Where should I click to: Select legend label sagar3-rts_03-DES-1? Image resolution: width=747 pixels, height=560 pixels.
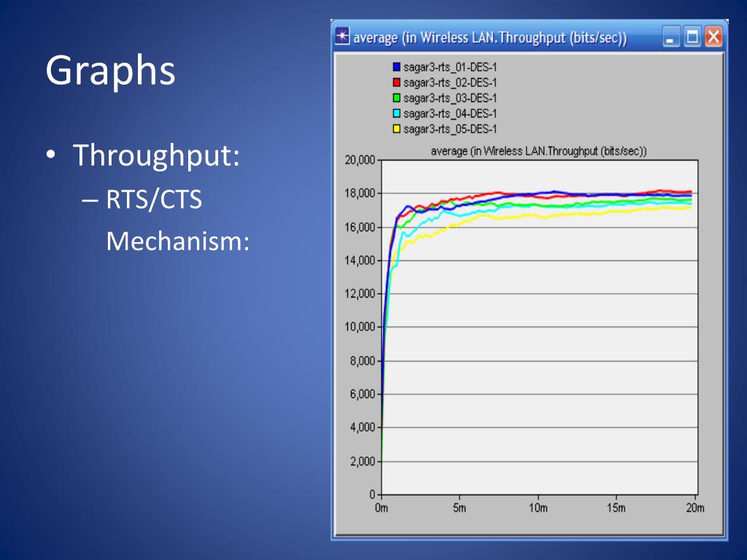pos(449,98)
